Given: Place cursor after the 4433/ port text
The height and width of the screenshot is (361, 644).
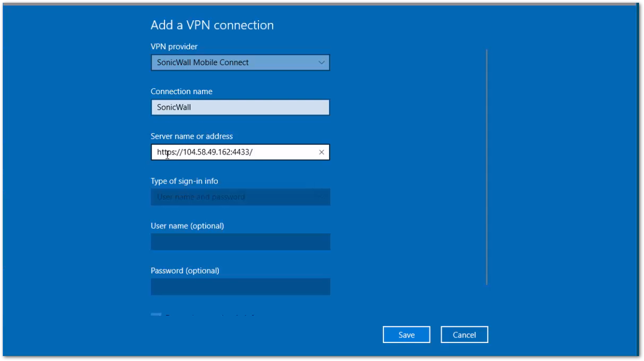Looking at the screenshot, I should tap(253, 152).
